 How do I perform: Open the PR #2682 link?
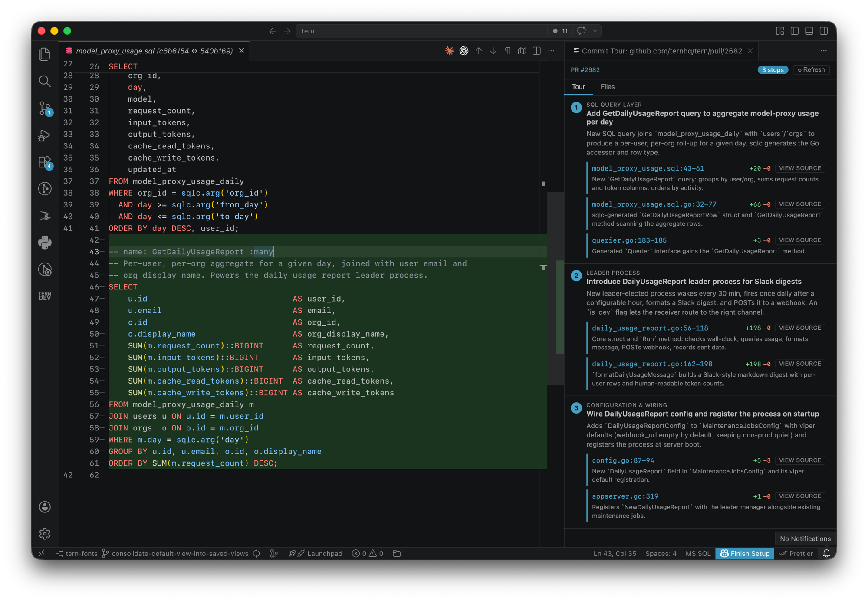tap(585, 69)
